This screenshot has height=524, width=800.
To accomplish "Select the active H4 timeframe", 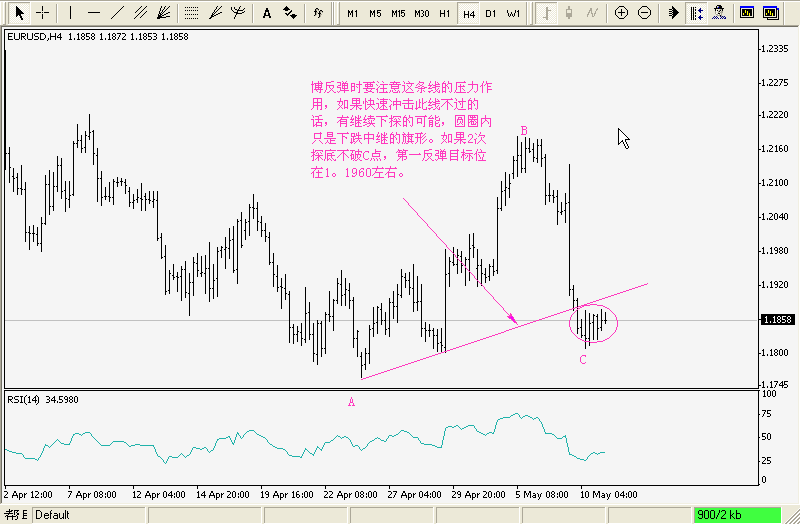I will (x=469, y=14).
